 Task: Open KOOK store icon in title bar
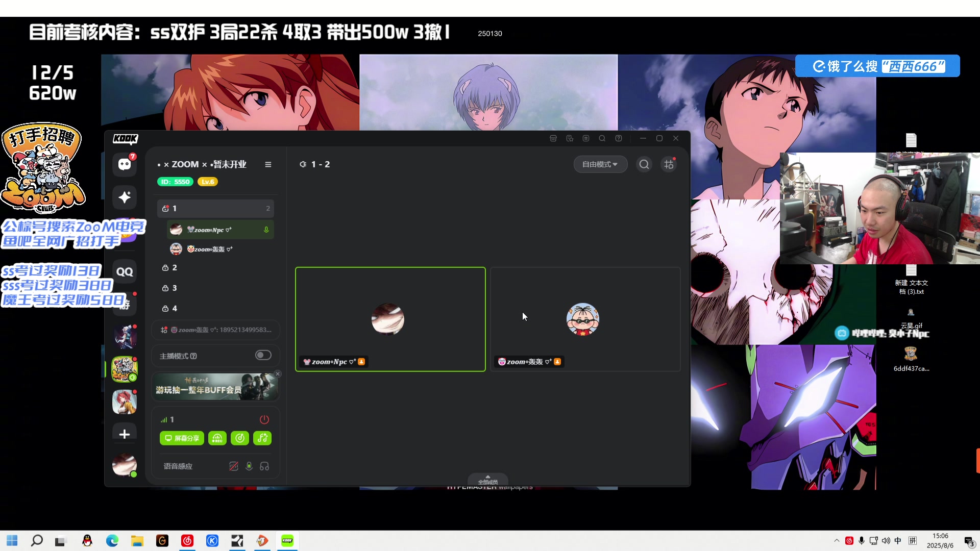[x=553, y=138]
